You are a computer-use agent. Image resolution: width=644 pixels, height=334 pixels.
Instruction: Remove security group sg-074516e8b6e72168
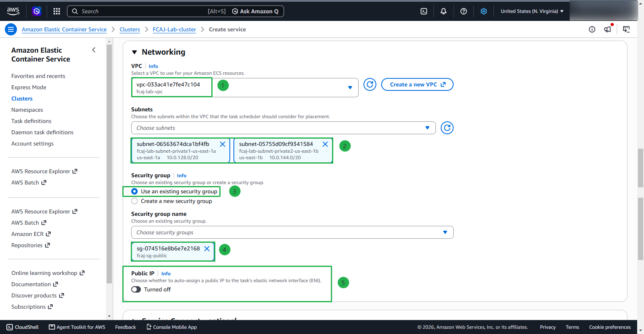207,248
